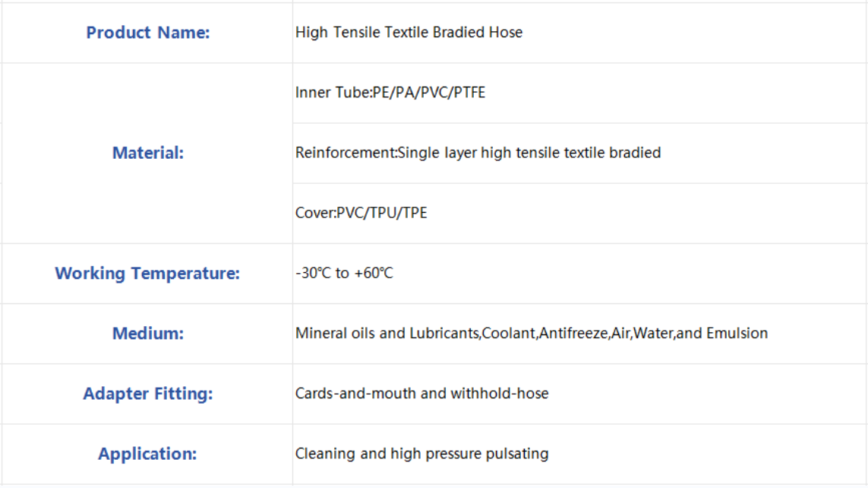Screen dimensions: 868x488
Task: Select the Product Name label cell
Action: 147,33
